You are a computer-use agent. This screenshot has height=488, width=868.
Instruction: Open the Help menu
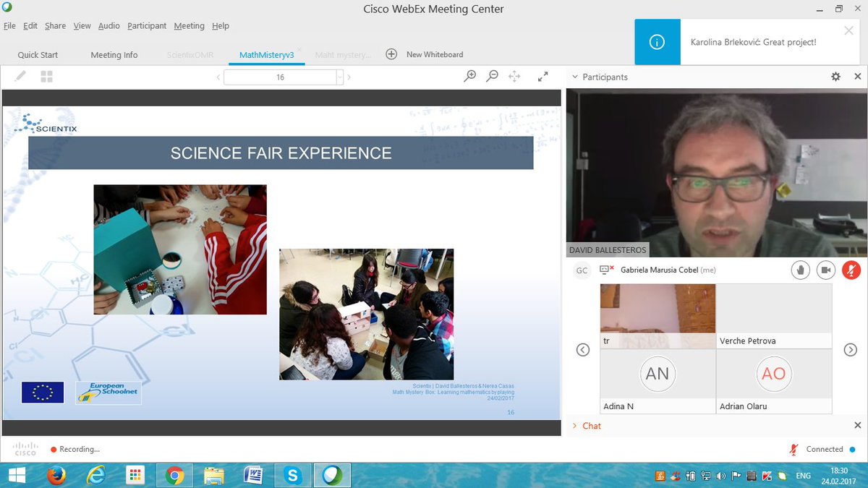point(221,25)
